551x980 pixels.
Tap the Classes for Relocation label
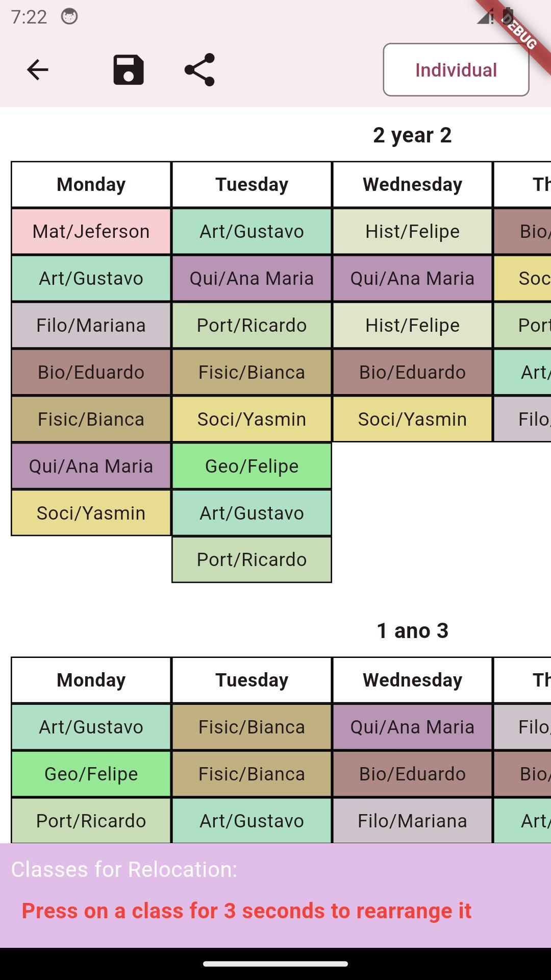point(124,869)
